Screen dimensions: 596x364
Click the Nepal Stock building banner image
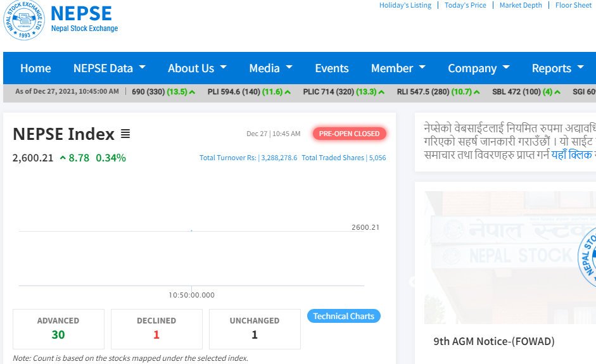point(510,258)
